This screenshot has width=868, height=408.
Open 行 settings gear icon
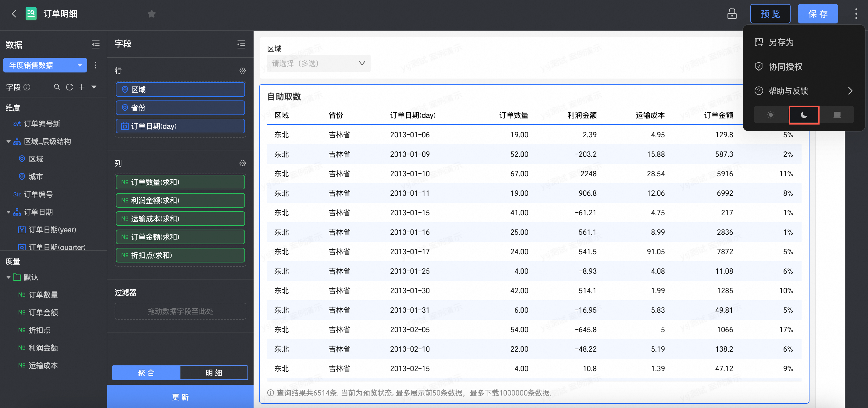point(242,71)
